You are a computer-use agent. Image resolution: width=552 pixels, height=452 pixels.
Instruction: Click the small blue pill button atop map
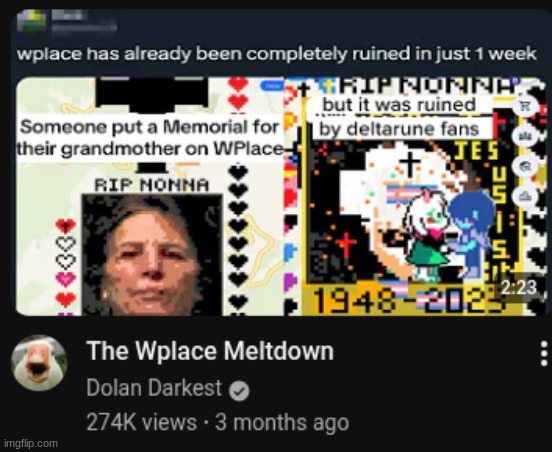pyautogui.click(x=272, y=86)
